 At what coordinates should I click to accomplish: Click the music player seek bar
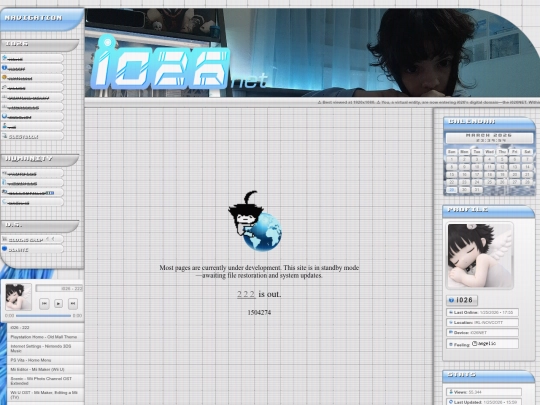pyautogui.click(x=43, y=315)
